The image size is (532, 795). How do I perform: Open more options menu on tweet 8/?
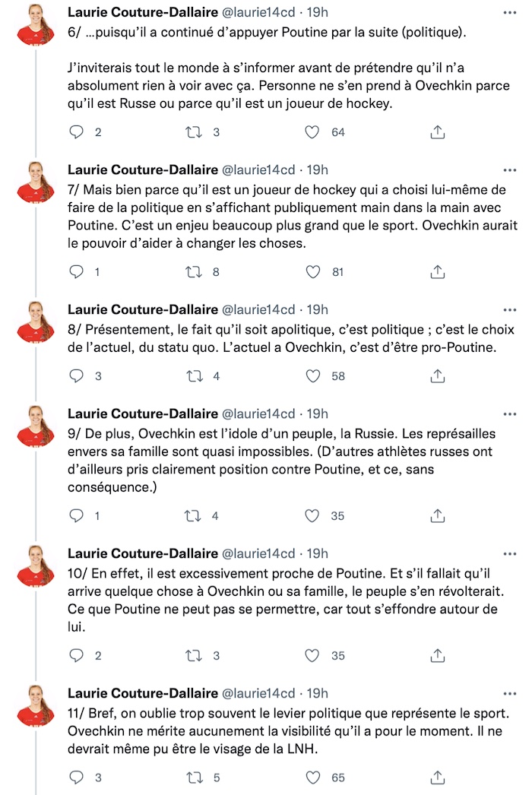coord(510,310)
